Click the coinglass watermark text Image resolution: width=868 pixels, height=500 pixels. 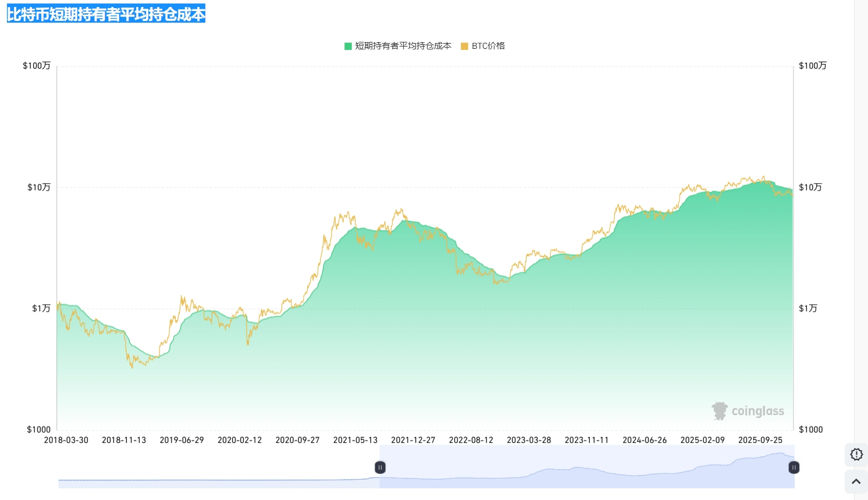[757, 411]
